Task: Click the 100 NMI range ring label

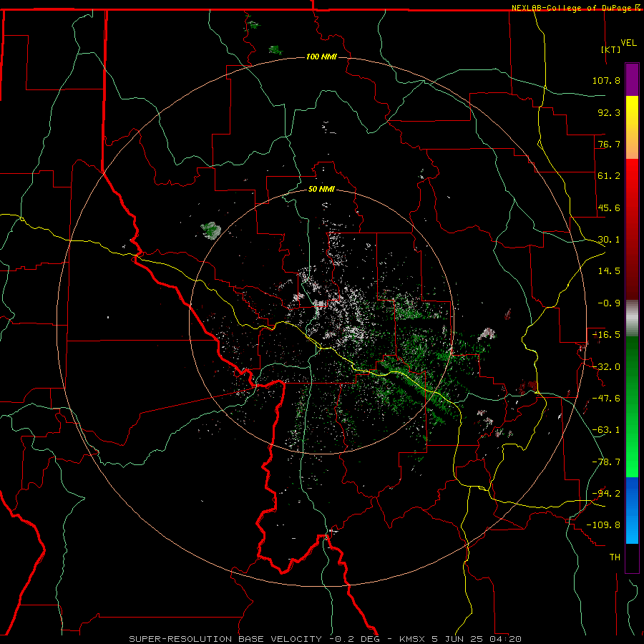Action: (x=321, y=57)
